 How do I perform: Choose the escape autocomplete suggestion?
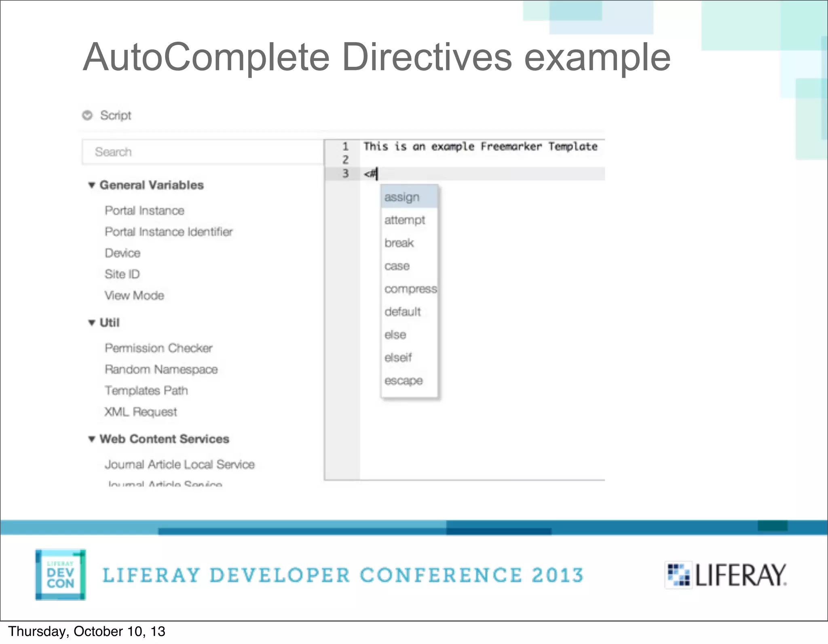pos(410,381)
